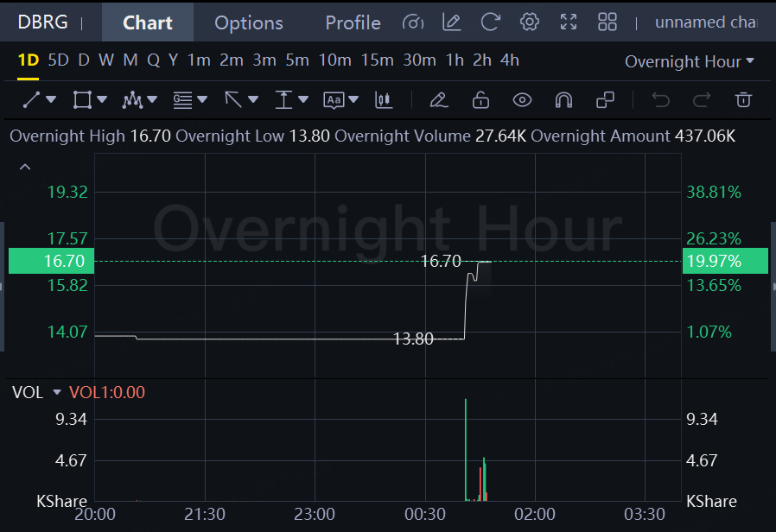Expand the VOL indicator dropdown arrow
The width and height of the screenshot is (776, 532).
57,393
